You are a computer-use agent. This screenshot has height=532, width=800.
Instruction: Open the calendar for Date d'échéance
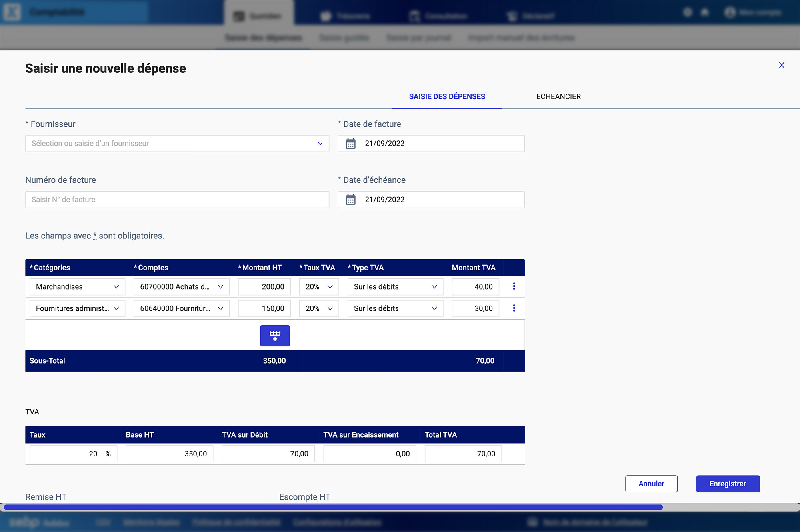click(x=351, y=199)
